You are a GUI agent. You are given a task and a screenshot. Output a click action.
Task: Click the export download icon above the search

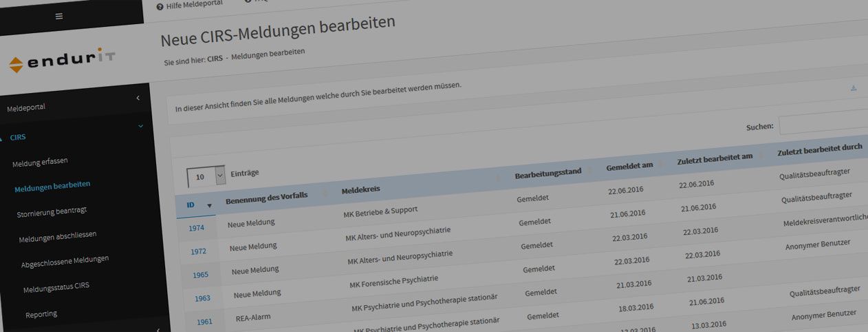coord(854,88)
